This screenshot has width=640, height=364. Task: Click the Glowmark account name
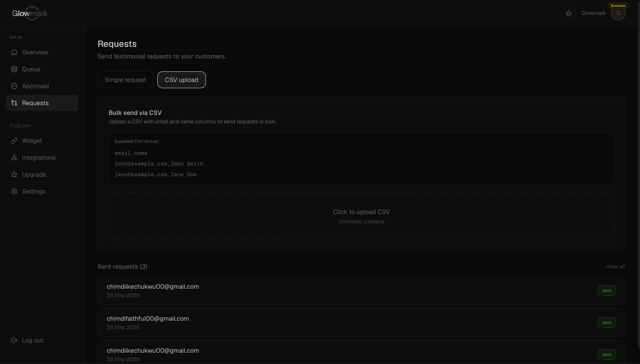point(593,13)
